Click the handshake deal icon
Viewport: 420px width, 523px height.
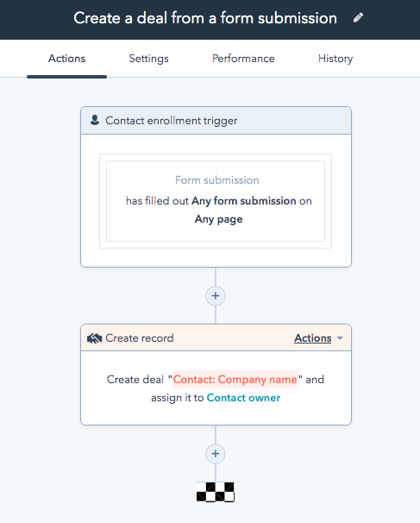(94, 338)
